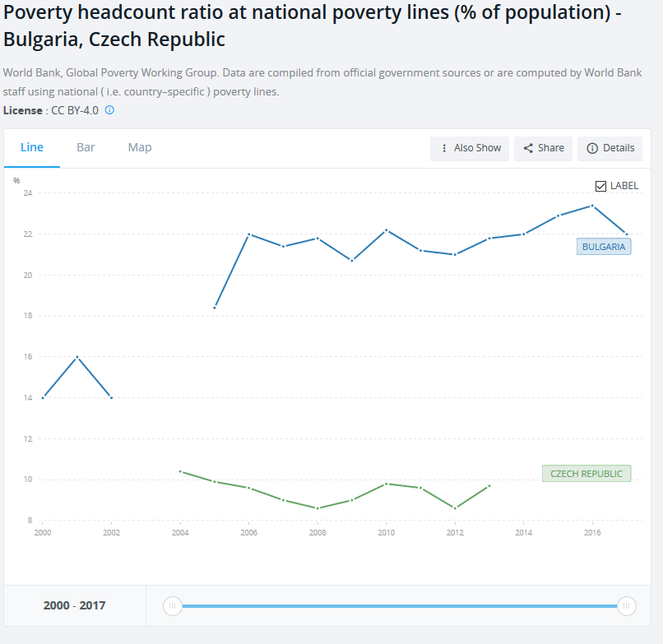Image resolution: width=663 pixels, height=644 pixels.
Task: Open the Details panel
Action: pyautogui.click(x=610, y=148)
